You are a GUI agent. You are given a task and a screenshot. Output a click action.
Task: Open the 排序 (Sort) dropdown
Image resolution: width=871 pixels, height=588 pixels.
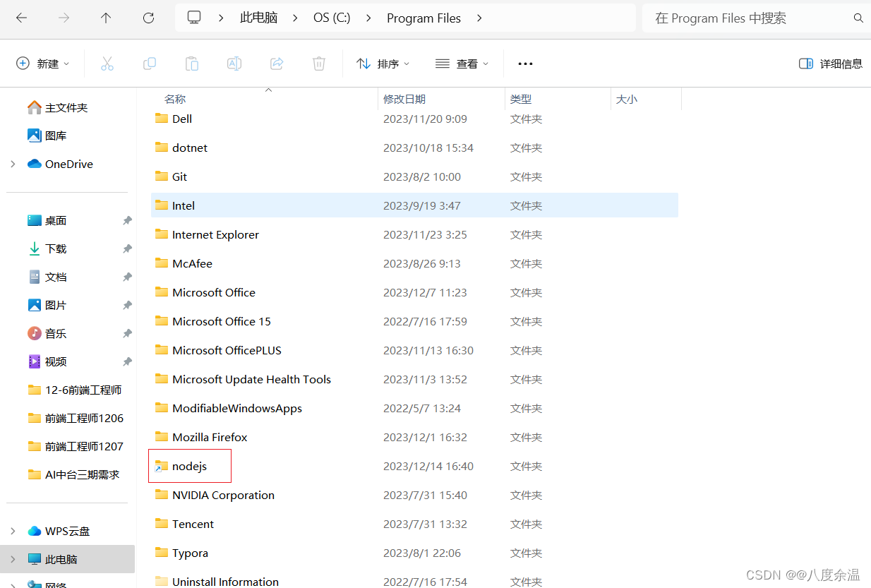(x=383, y=64)
